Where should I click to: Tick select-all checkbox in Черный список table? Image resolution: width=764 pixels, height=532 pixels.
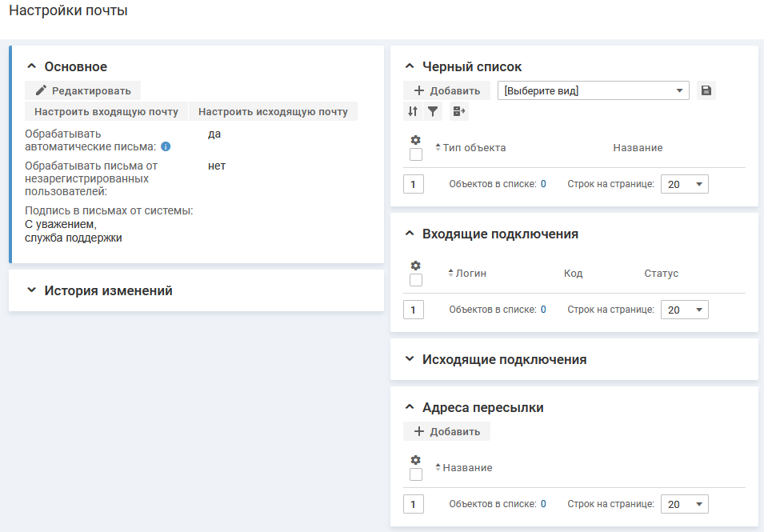click(x=416, y=154)
